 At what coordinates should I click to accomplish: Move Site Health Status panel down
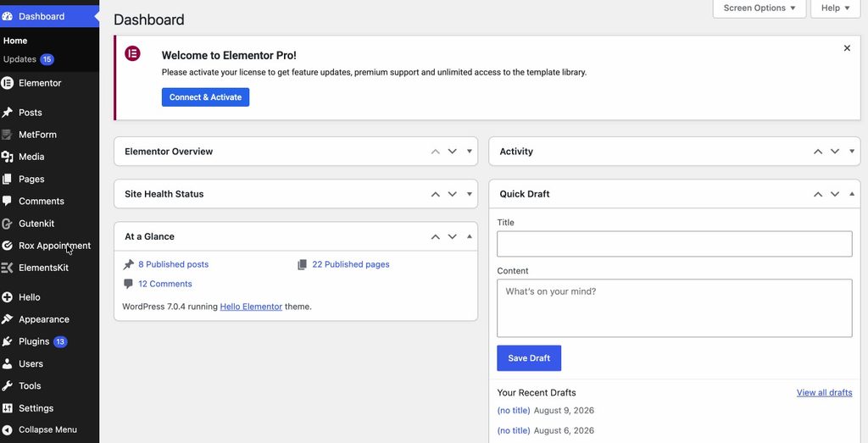[x=453, y=194]
